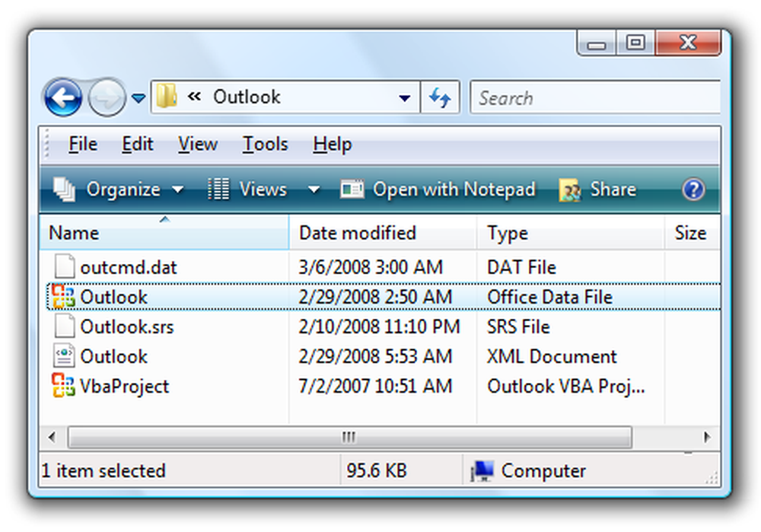Select the VbaProject file name
The image size is (761, 532).
point(124,387)
